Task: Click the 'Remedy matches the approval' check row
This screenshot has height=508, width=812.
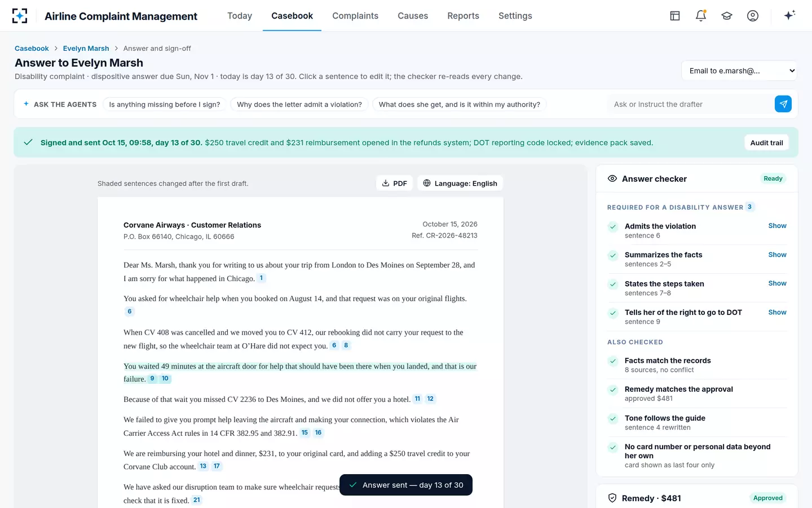Action: click(x=697, y=393)
